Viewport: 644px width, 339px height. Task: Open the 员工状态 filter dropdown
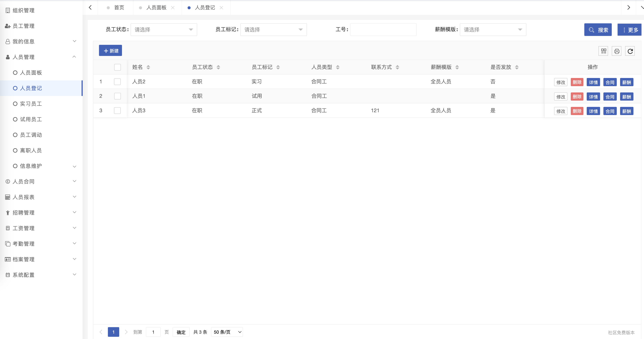tap(164, 30)
